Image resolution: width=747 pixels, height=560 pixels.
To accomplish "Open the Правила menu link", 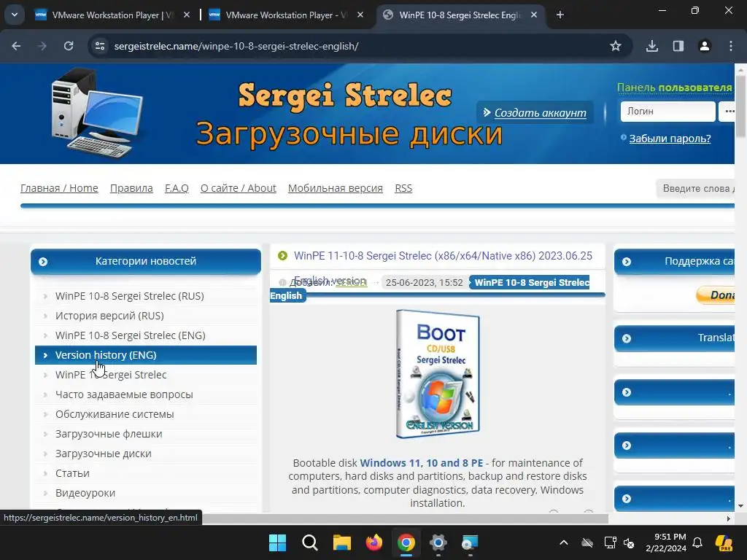I will (x=131, y=188).
